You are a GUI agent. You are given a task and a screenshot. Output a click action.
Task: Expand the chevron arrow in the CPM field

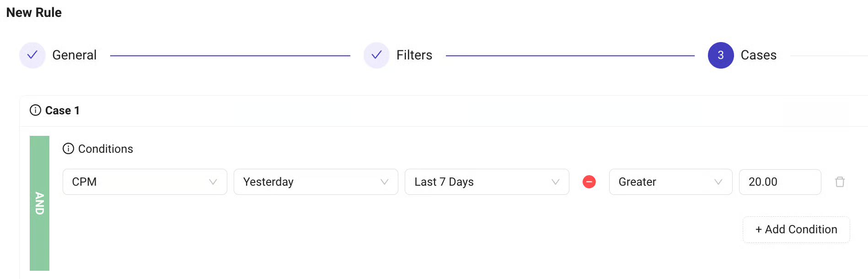(213, 182)
